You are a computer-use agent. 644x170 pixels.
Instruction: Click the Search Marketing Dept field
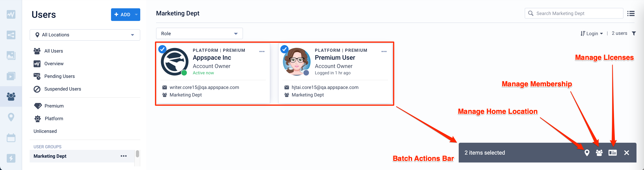tap(574, 13)
